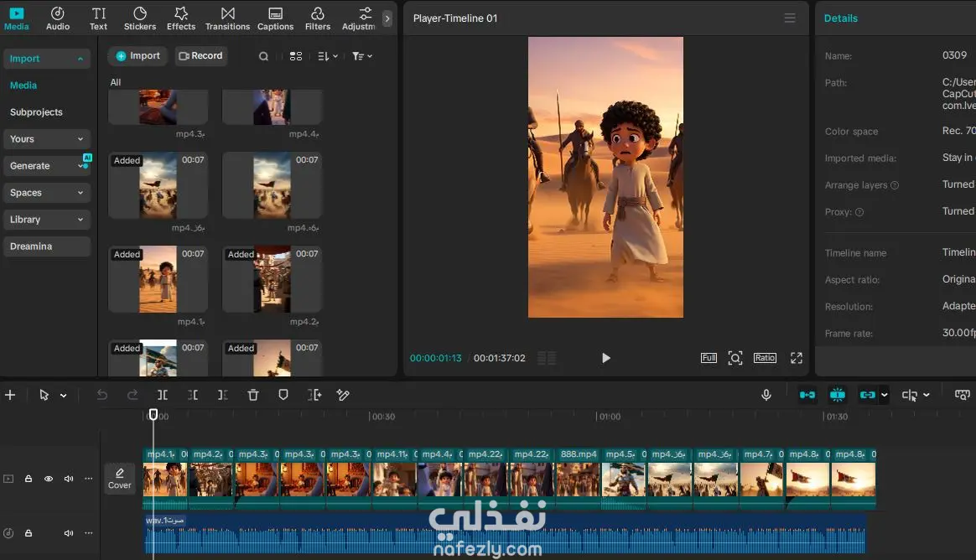Expand the Library section
Image resolution: width=976 pixels, height=560 pixels.
[x=47, y=219]
